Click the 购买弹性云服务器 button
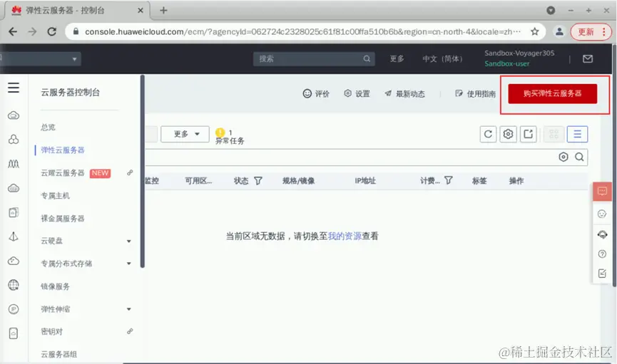This screenshot has width=617, height=364. pos(553,93)
